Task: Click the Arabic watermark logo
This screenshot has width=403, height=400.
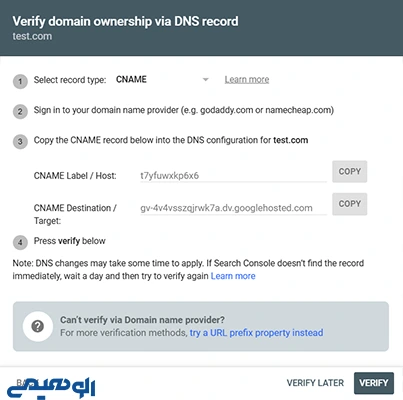Action: pos(51,388)
